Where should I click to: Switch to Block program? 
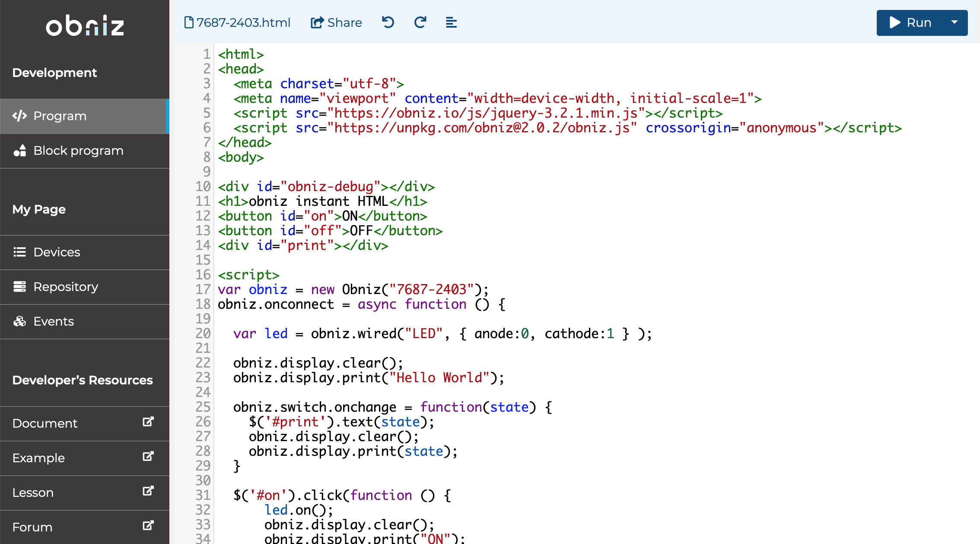click(78, 150)
